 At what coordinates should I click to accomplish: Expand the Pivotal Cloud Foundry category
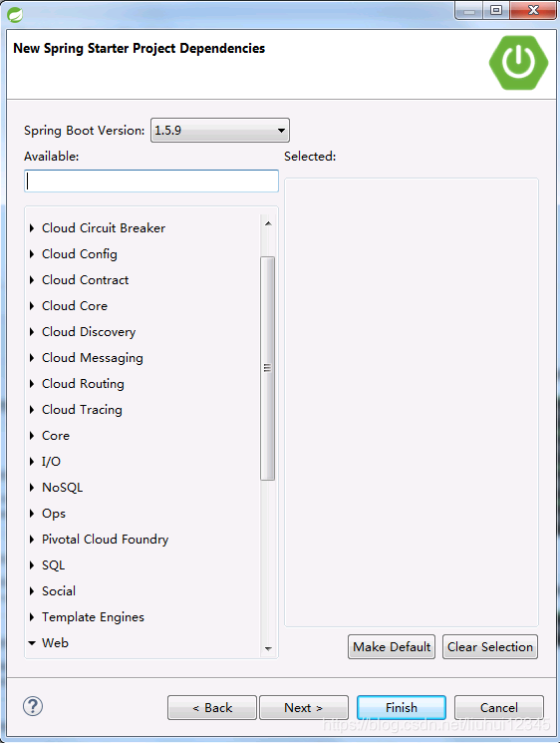click(32, 540)
